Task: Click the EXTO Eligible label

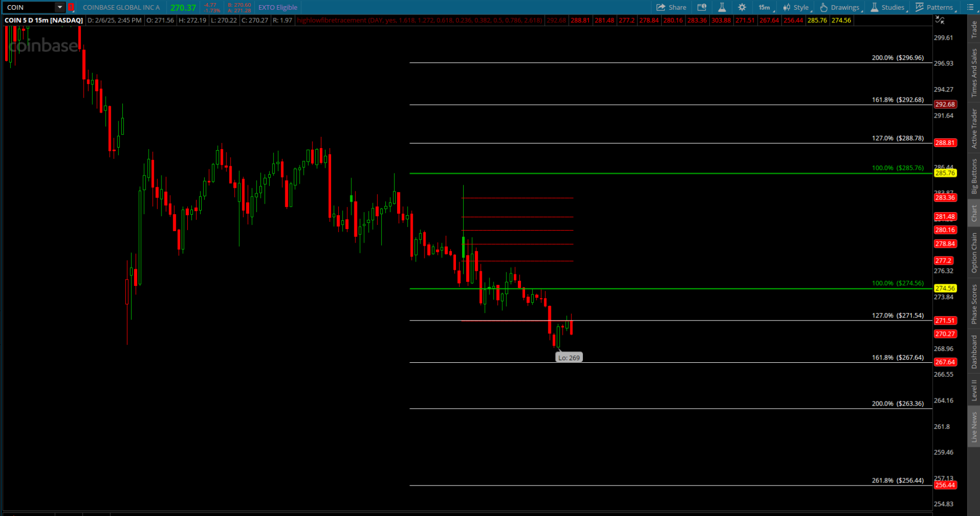Action: 277,7
